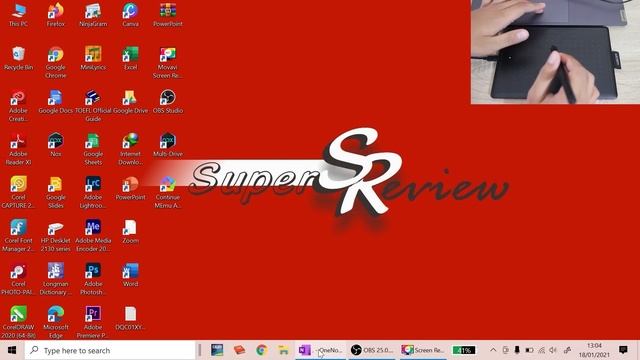Image resolution: width=640 pixels, height=360 pixels.
Task: Click the 41% battery meter in taskbar
Action: [464, 350]
